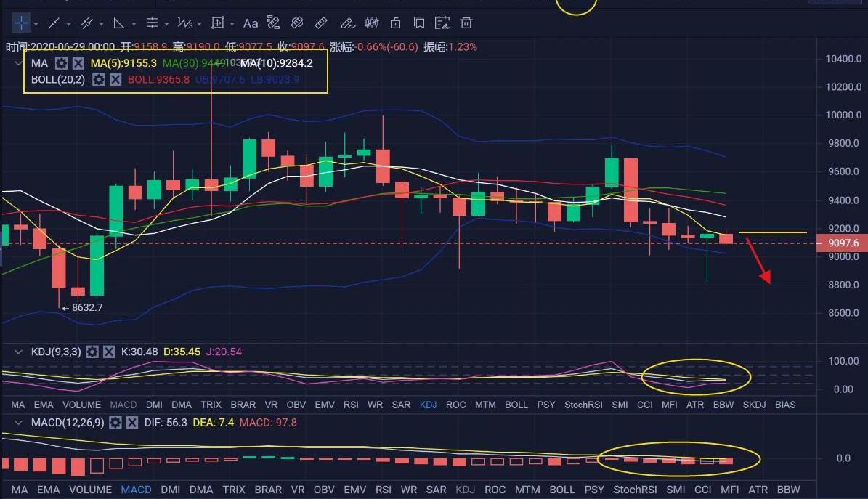Image resolution: width=868 pixels, height=499 pixels.
Task: Switch to RSI in the bottom indicator row
Action: click(x=384, y=490)
